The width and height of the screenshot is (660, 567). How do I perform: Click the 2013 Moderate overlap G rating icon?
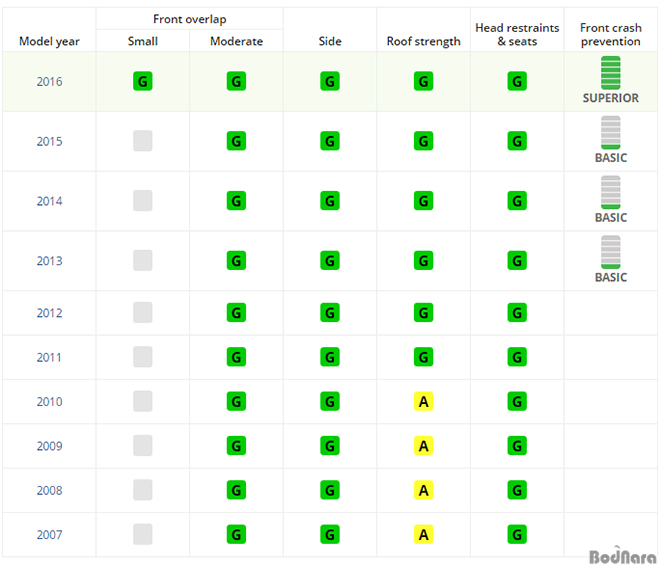coord(236,261)
